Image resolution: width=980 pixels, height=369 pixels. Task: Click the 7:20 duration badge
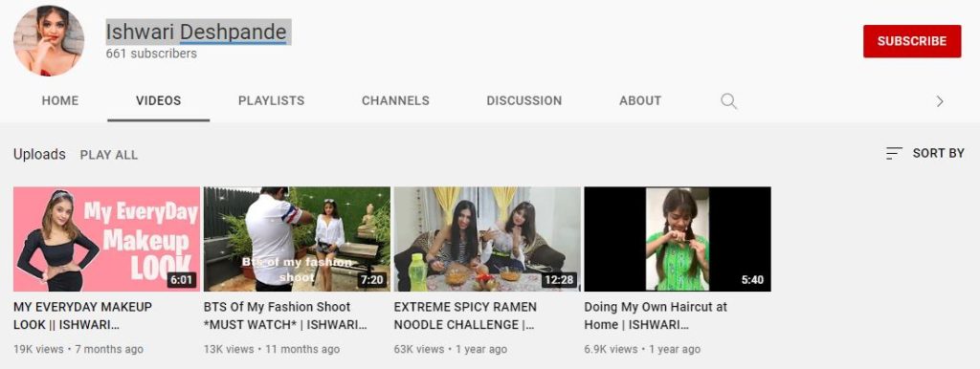[x=372, y=280]
